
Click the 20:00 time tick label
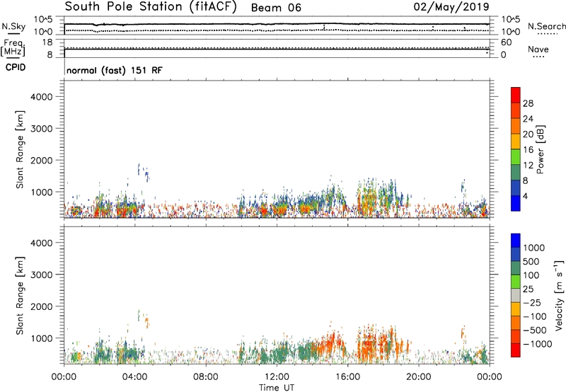pyautogui.click(x=419, y=377)
